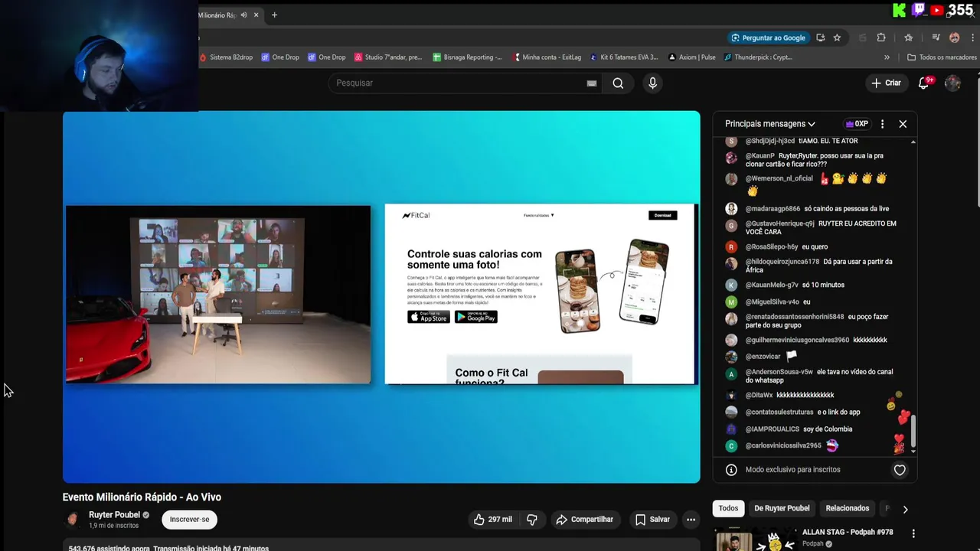Open Ruyter Poubel channel name link
The width and height of the screenshot is (980, 551).
pyautogui.click(x=114, y=515)
